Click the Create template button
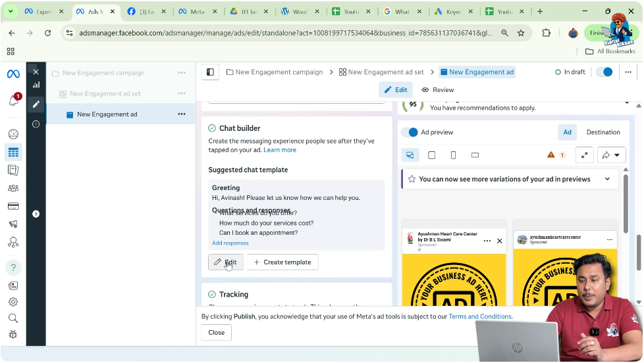Screen dimensions: 644x363 282,262
